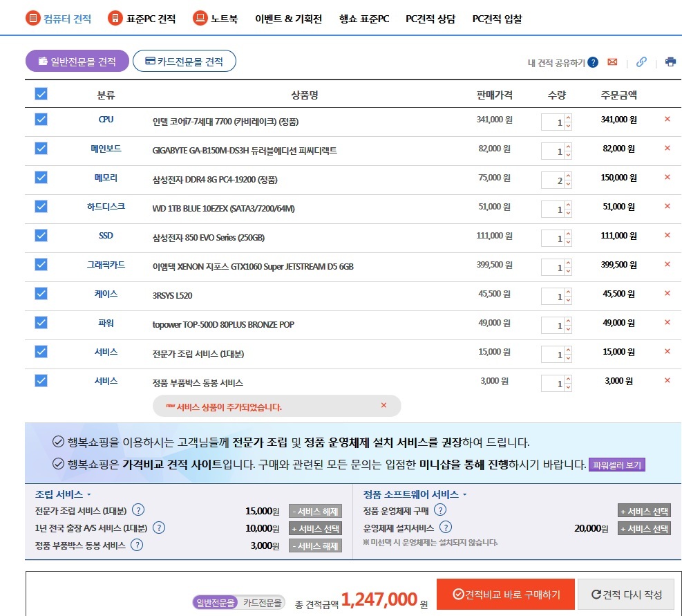682x616 pixels.
Task: Uncheck the 메인보드 row checkbox
Action: (41, 149)
